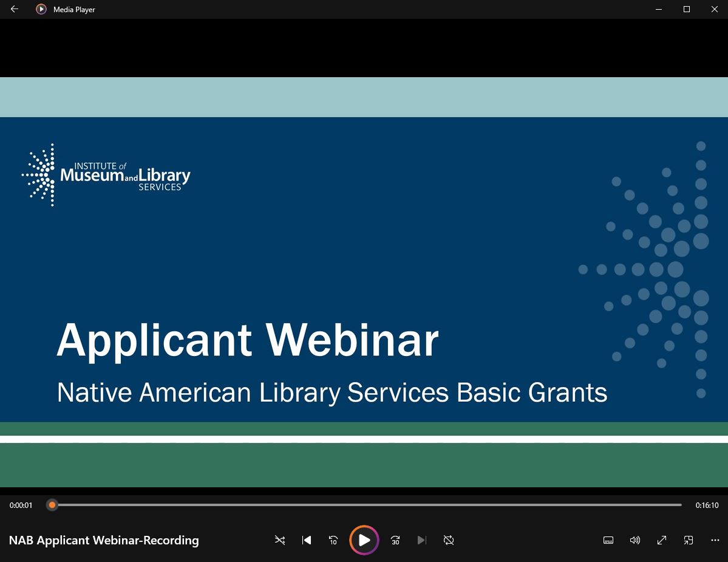Skip forward 30 seconds
Screen dimensions: 728x562
click(395, 540)
